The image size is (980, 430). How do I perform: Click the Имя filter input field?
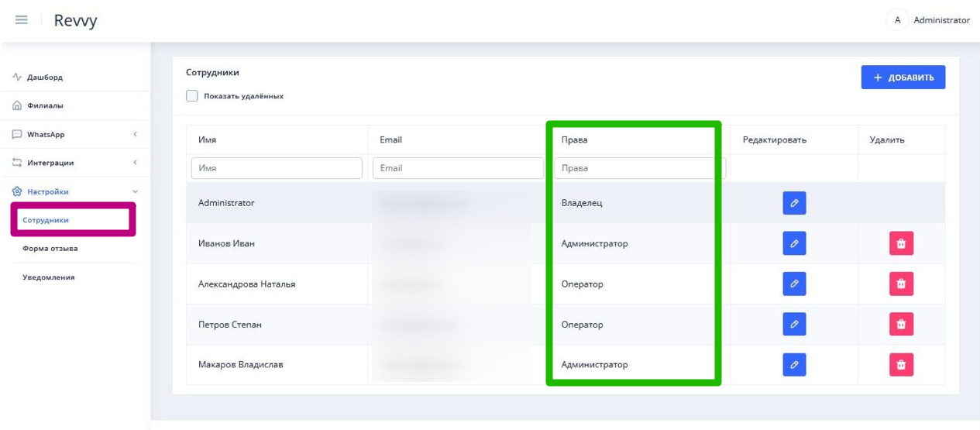[277, 168]
